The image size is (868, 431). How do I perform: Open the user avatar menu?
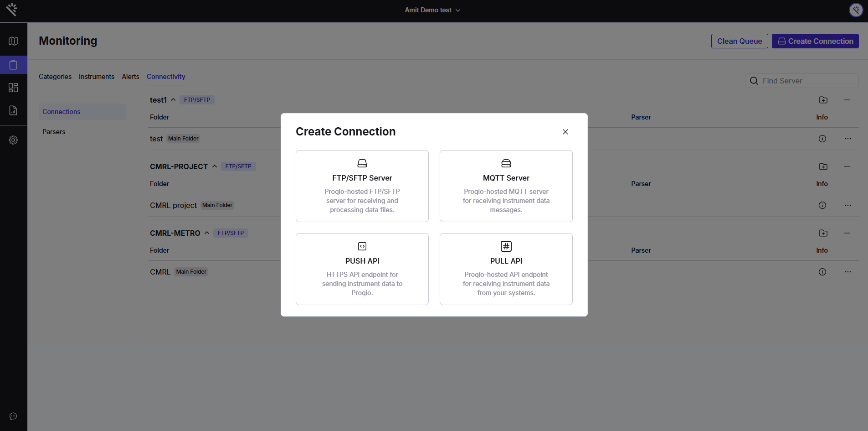pyautogui.click(x=856, y=10)
